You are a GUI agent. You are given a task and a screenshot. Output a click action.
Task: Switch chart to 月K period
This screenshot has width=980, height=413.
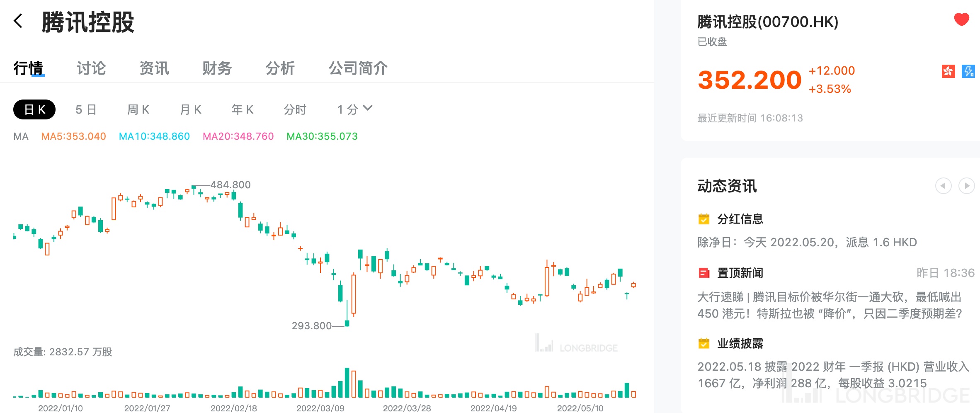click(x=191, y=109)
